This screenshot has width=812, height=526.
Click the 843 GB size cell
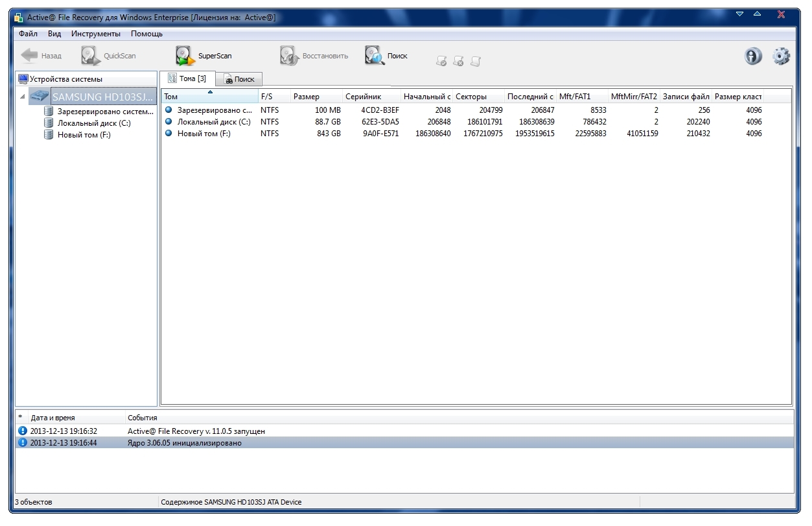(x=329, y=134)
